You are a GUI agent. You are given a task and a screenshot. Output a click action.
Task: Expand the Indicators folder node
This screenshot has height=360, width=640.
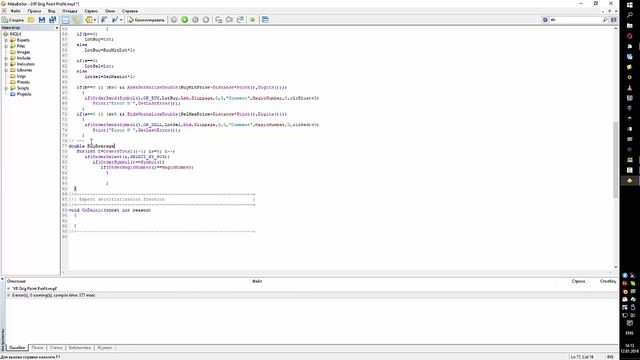click(6, 64)
